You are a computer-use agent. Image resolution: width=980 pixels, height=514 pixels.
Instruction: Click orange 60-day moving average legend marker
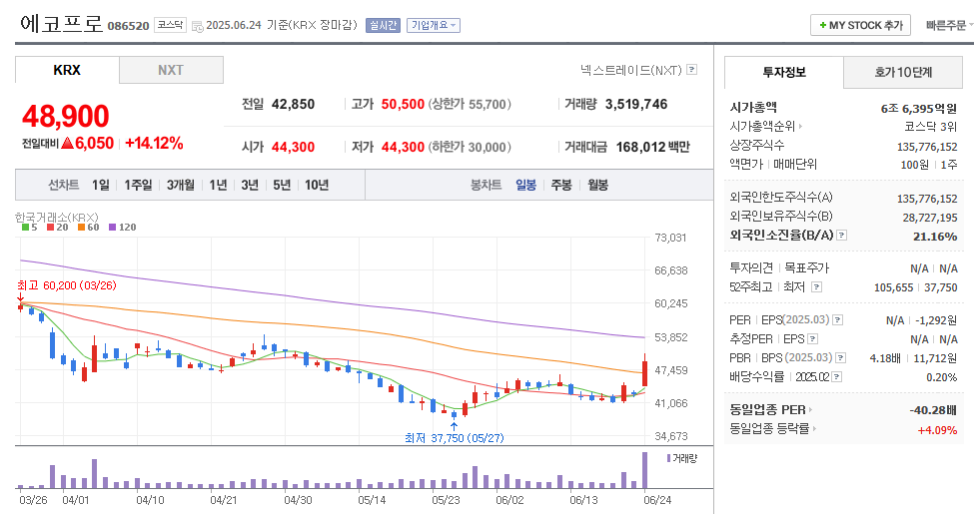pyautogui.click(x=81, y=228)
